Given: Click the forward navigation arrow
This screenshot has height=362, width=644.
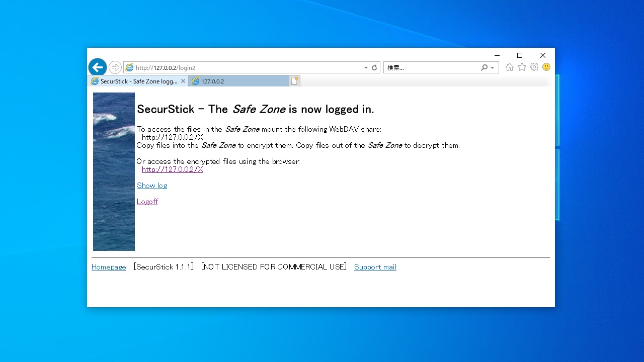Looking at the screenshot, I should point(115,67).
